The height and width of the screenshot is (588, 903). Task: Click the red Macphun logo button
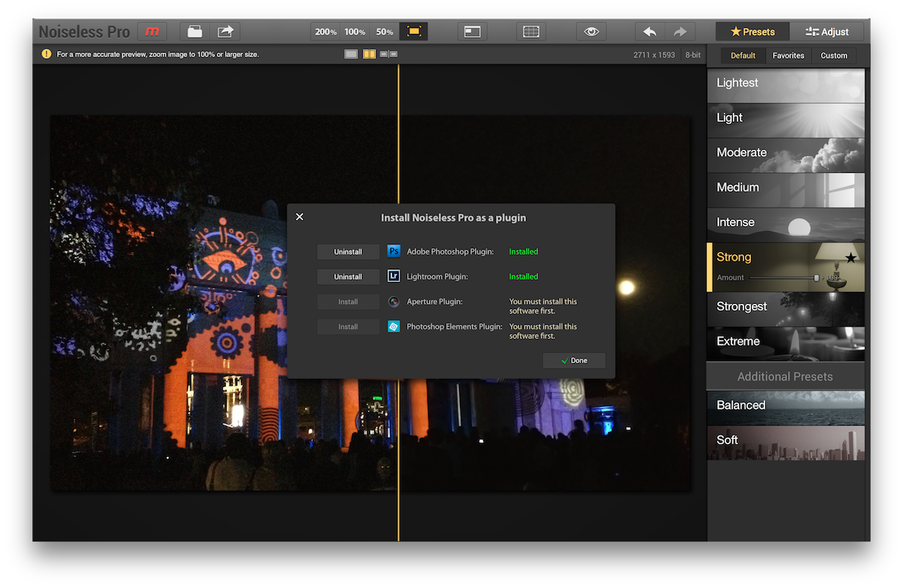coord(152,32)
